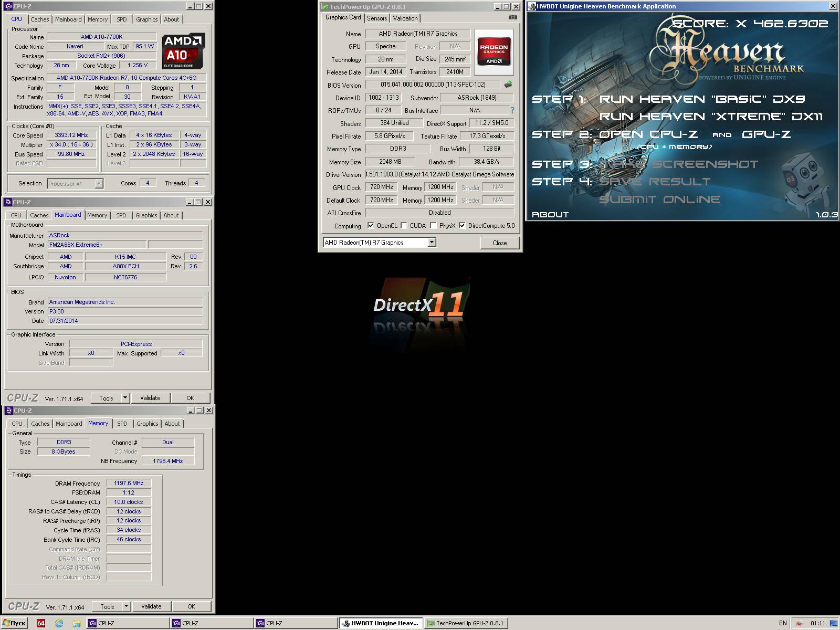Click Save Result in Heaven window
840x630 pixels.
pos(655,182)
